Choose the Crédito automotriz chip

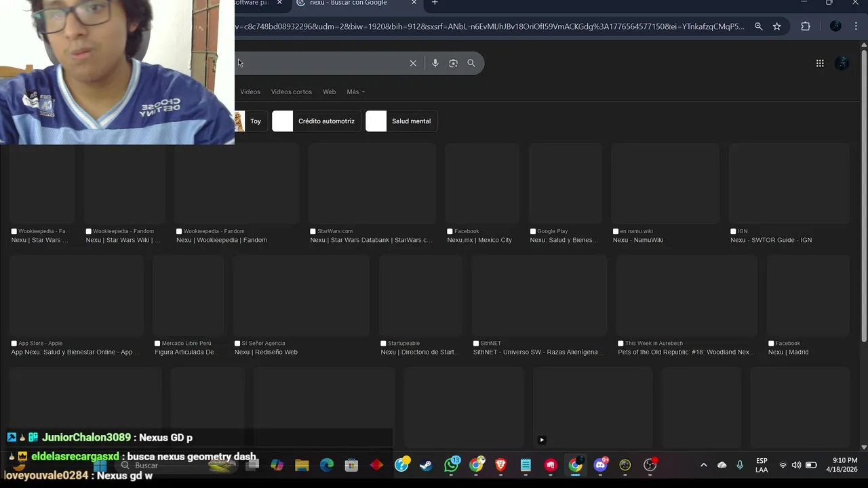pos(316,121)
